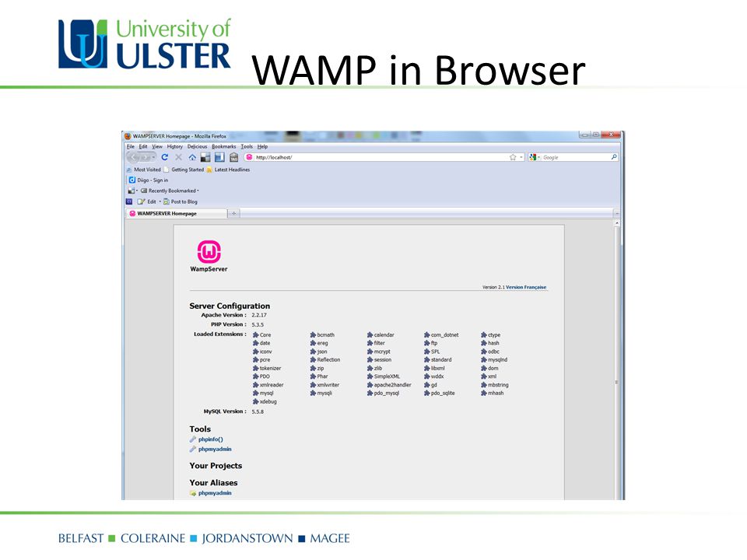Go back with the Firefox back arrow
The width and height of the screenshot is (747, 560).
[x=133, y=157]
